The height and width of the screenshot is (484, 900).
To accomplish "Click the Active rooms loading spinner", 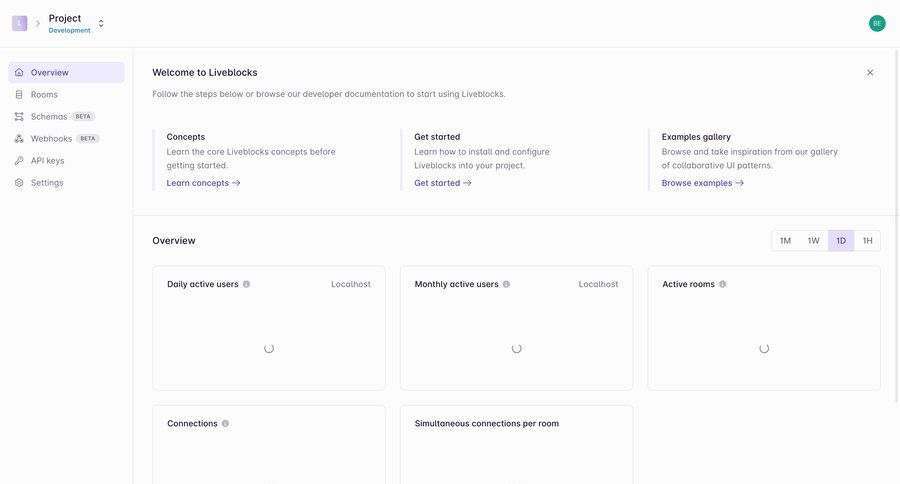I will (x=764, y=349).
